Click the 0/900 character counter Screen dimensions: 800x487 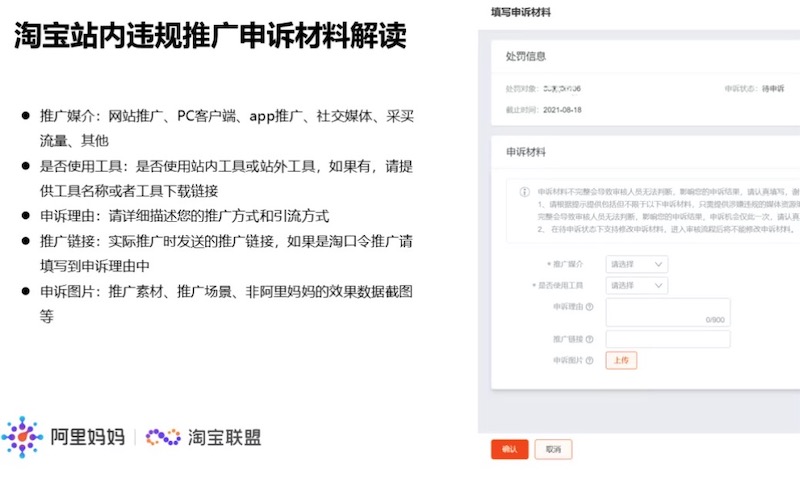pos(715,320)
